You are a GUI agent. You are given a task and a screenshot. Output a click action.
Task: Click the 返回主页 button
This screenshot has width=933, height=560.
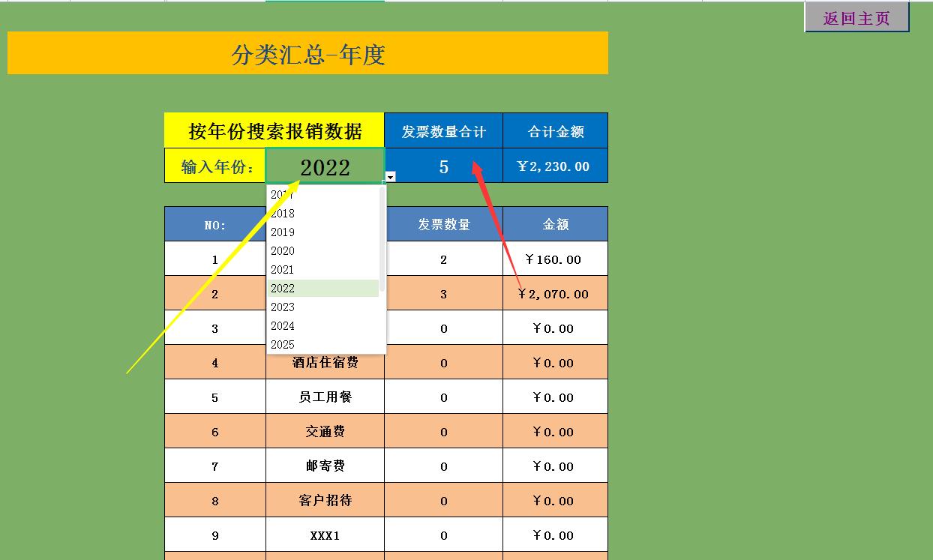click(857, 16)
